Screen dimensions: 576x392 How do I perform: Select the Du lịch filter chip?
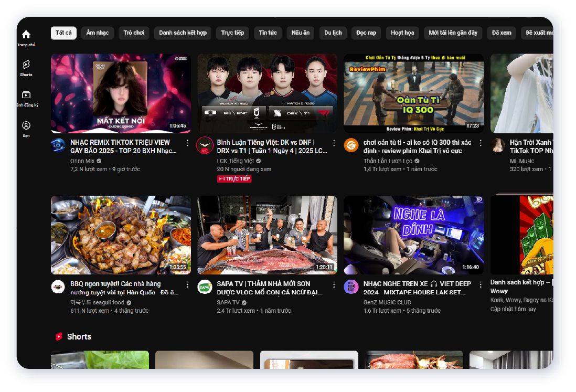(x=333, y=33)
